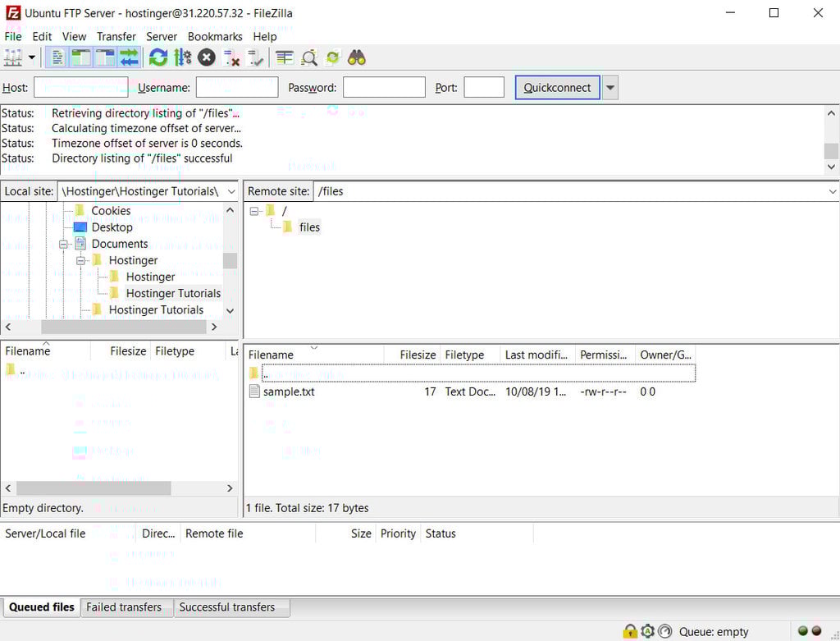Click the disconnect from server icon

tap(232, 57)
